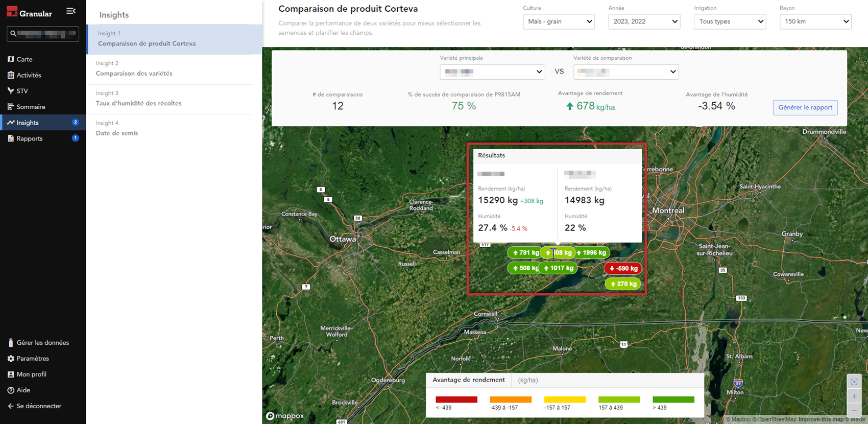Click the mapbox logo
This screenshot has height=424, width=868.
tap(285, 416)
